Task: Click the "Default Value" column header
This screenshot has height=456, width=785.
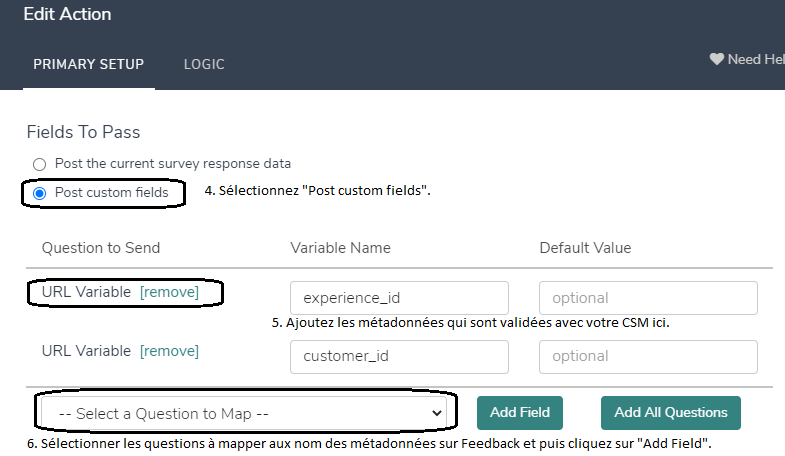Action: tap(585, 248)
